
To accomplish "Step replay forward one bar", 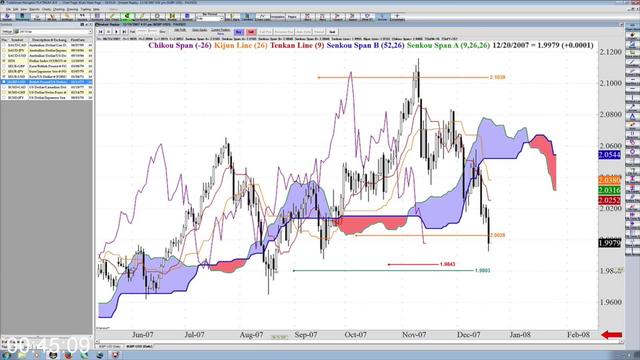I will pos(124,31).
